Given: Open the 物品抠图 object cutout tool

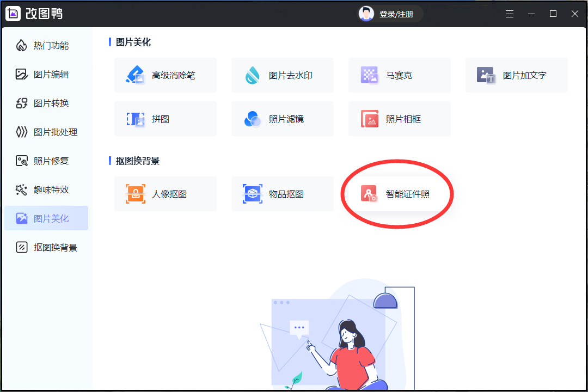Looking at the screenshot, I should click(282, 194).
